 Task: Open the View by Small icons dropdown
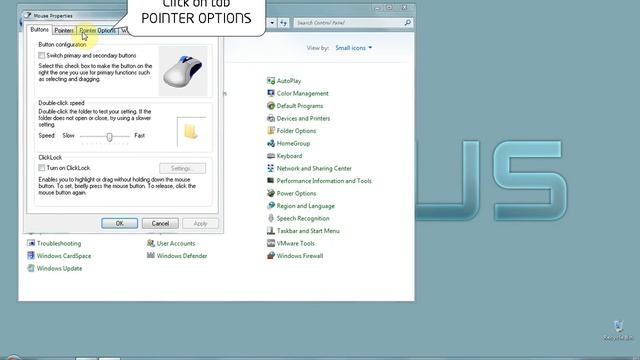(x=353, y=48)
